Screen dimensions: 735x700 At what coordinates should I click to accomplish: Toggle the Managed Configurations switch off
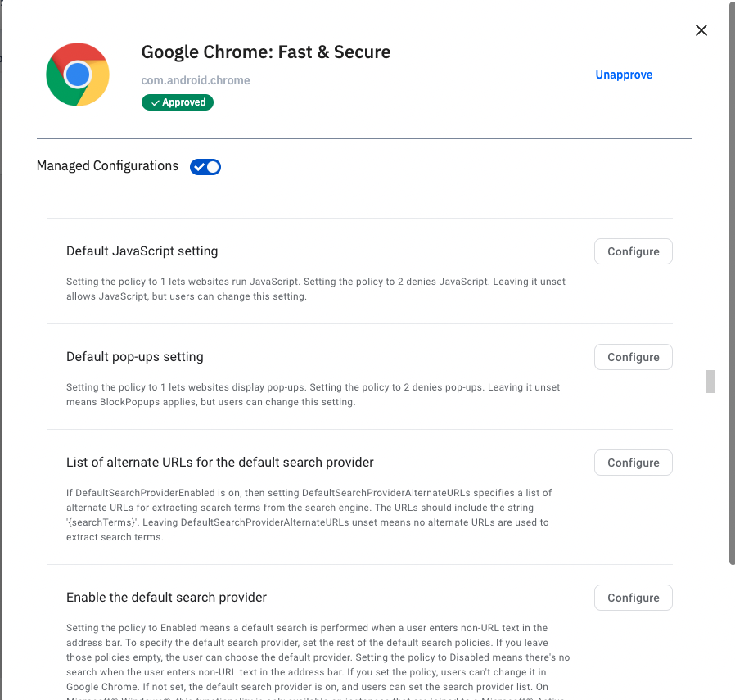[205, 167]
